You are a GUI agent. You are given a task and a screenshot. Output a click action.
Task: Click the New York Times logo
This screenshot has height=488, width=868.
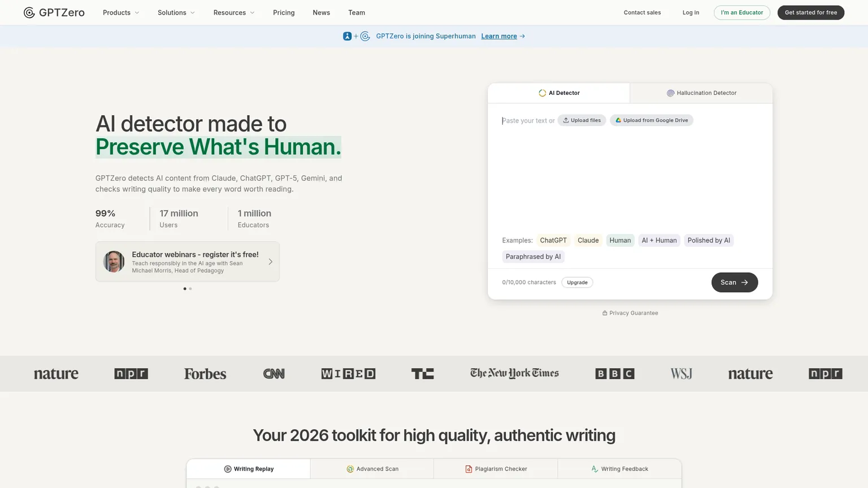514,373
